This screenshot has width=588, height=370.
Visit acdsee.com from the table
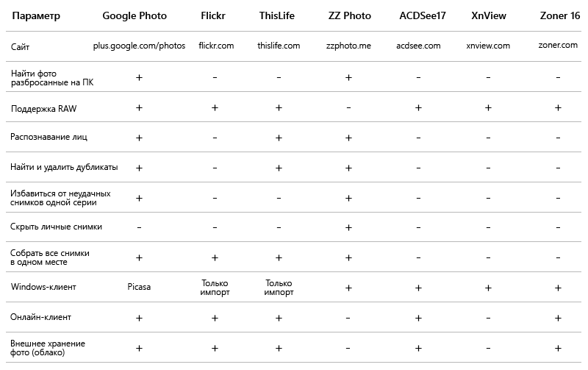tap(418, 46)
